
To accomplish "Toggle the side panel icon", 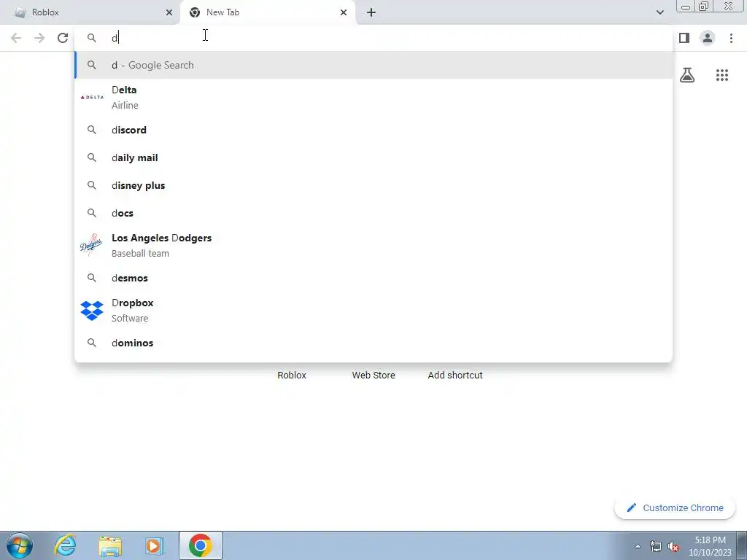I will (x=684, y=38).
